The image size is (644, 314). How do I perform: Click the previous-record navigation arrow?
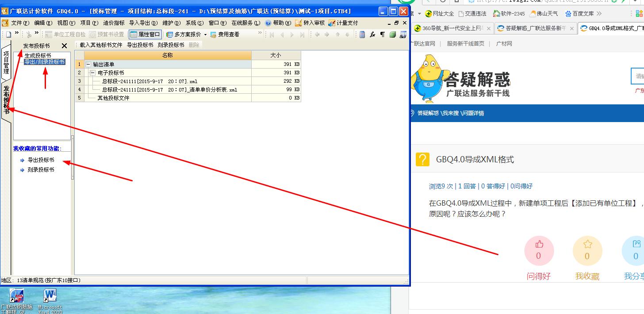(282, 34)
